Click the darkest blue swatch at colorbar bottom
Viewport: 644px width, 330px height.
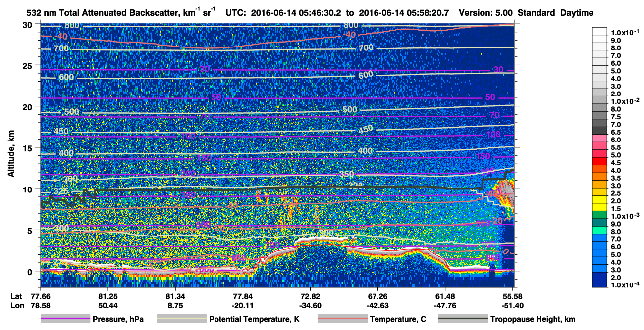600,284
